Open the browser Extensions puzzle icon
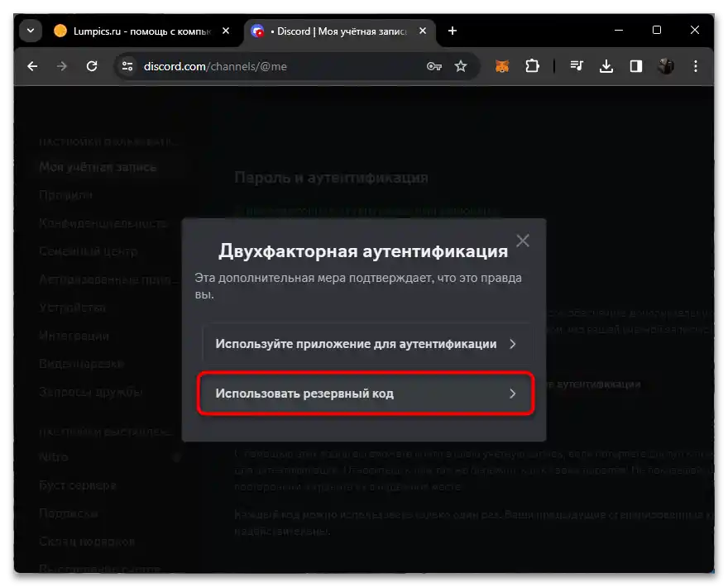The image size is (728, 587). (532, 66)
